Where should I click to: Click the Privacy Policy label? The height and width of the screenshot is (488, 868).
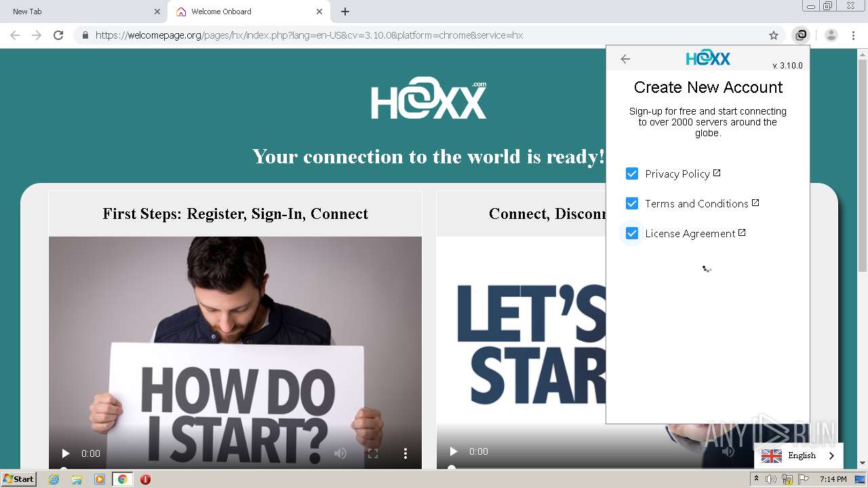pyautogui.click(x=677, y=174)
